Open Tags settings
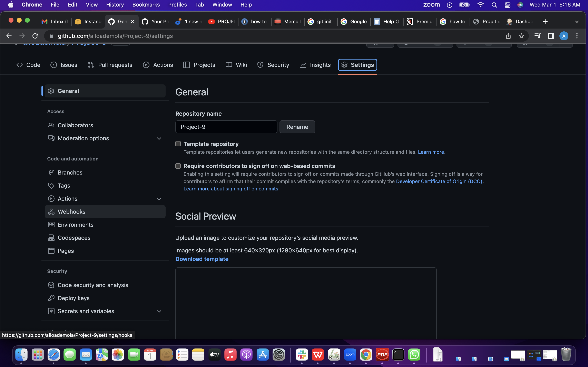This screenshot has width=588, height=367. pos(63,186)
